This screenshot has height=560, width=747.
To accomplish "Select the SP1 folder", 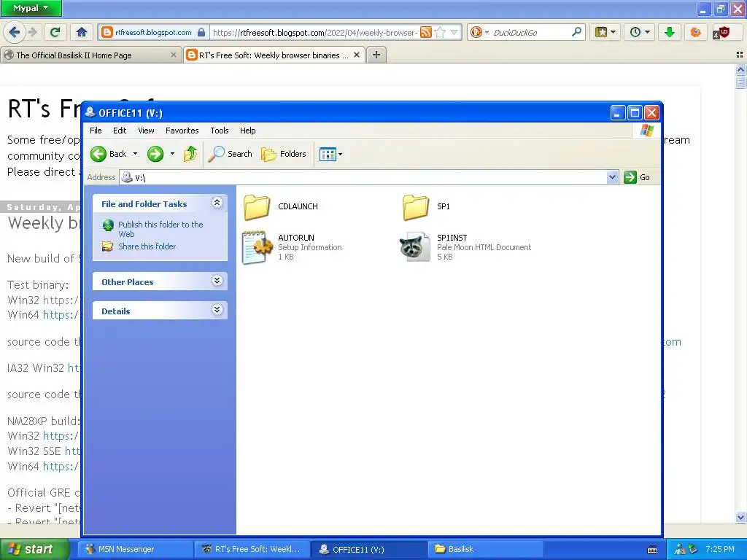I will (425, 207).
